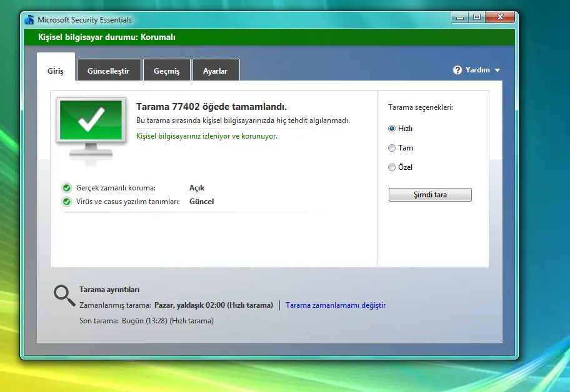
Task: Click the green check next to Virüs ve casus yazılım tanımları
Action: 66,202
